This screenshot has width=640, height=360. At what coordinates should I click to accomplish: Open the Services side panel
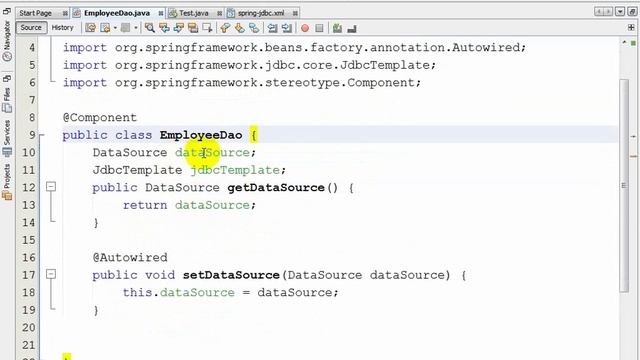[x=7, y=138]
